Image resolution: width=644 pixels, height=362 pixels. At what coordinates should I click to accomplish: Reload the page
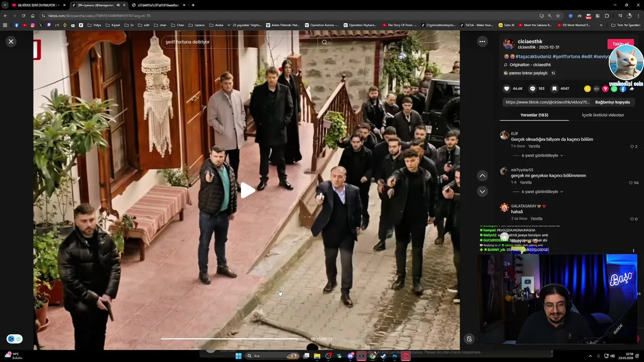coord(23,16)
